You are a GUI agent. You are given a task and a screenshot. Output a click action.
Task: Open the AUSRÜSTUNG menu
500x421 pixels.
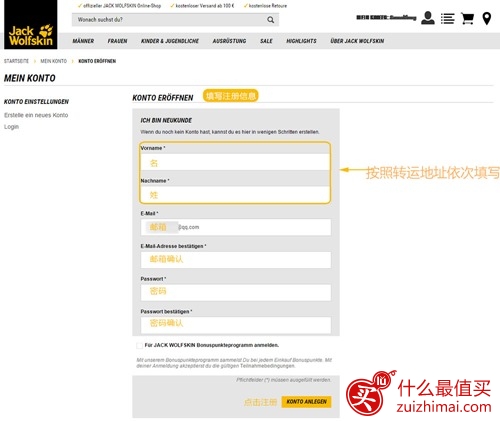tap(229, 41)
